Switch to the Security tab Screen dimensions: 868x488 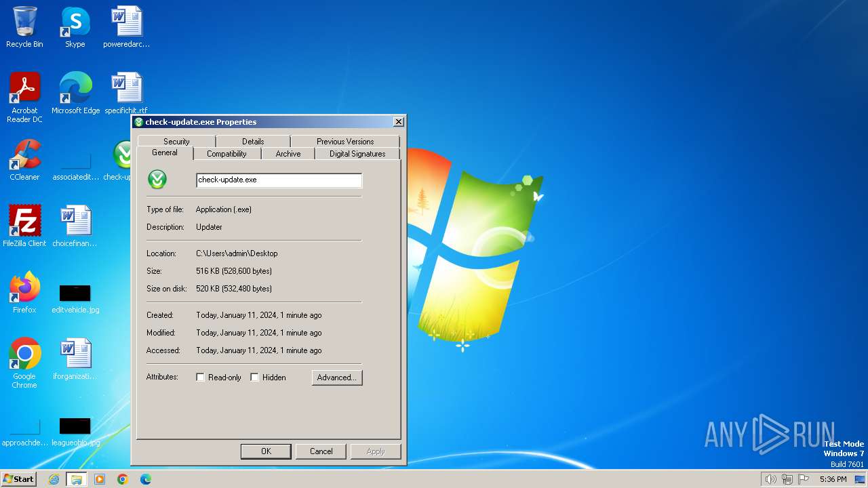coord(176,142)
